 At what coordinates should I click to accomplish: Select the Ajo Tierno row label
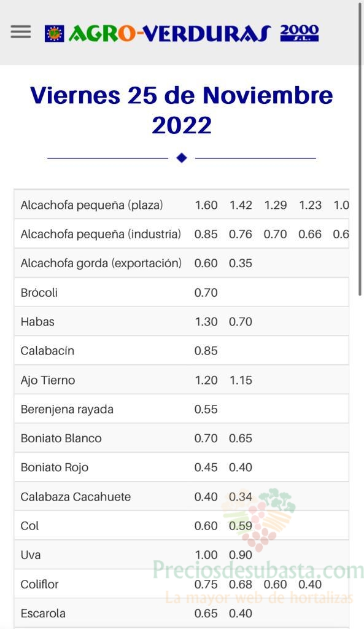(48, 380)
